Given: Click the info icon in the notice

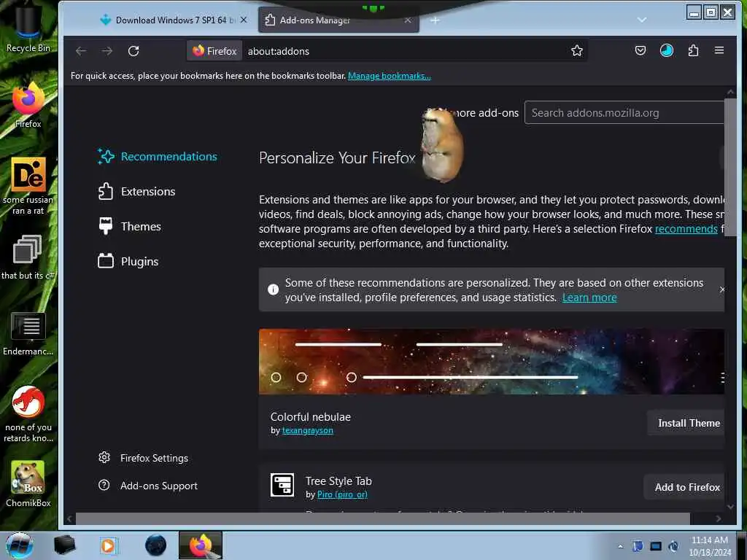Looking at the screenshot, I should coord(273,289).
